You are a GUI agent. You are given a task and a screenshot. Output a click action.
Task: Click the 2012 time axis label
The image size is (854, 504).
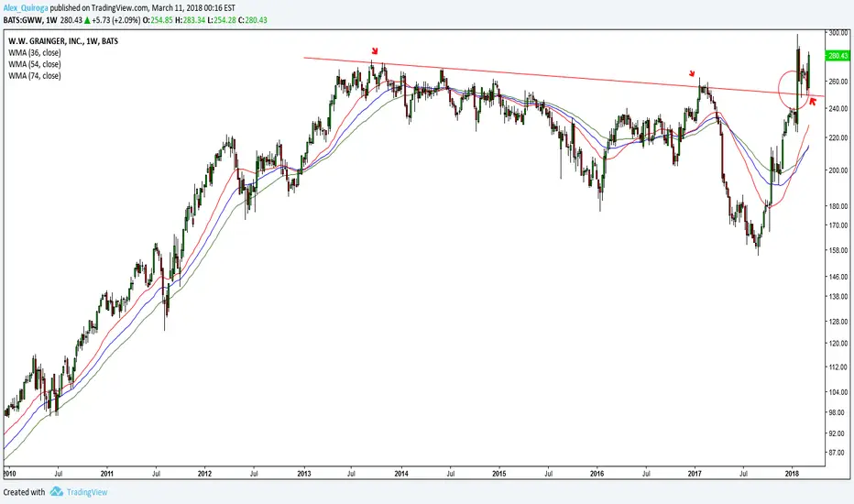coord(204,474)
